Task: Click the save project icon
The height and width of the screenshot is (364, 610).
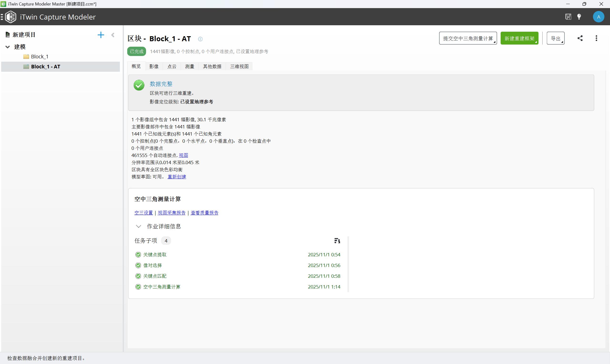Action: coord(568,17)
